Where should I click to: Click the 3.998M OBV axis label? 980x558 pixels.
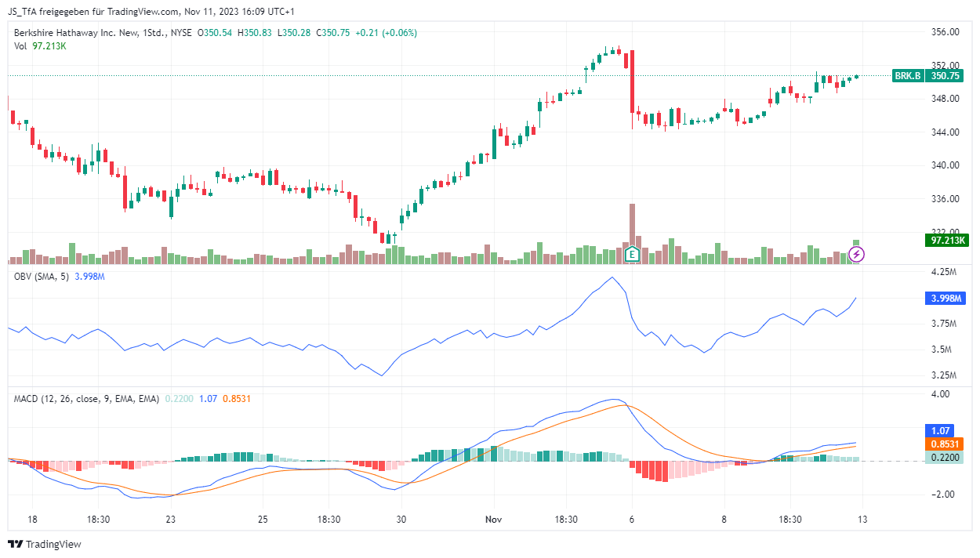pos(946,299)
